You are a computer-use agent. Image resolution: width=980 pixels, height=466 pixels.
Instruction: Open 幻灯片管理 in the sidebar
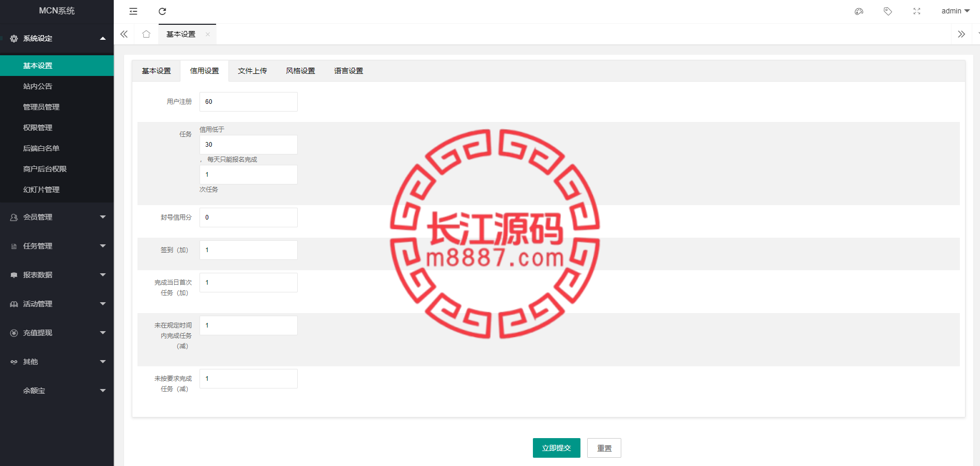click(x=57, y=190)
